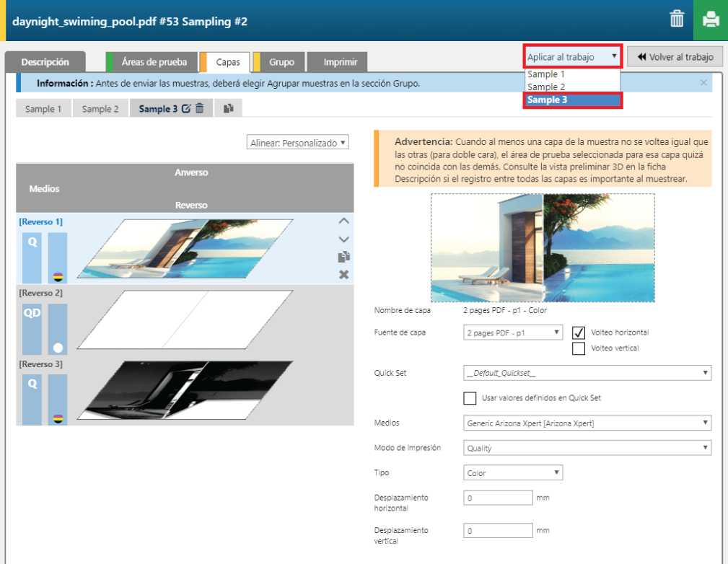728x564 pixels.
Task: Click the Desplazamiento vertical input field
Action: tap(498, 531)
